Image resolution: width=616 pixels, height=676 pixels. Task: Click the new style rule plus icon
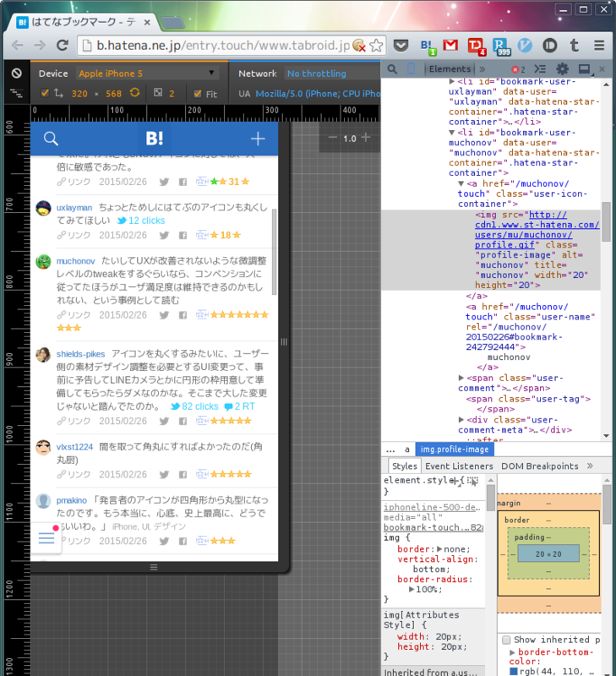pos(456,481)
